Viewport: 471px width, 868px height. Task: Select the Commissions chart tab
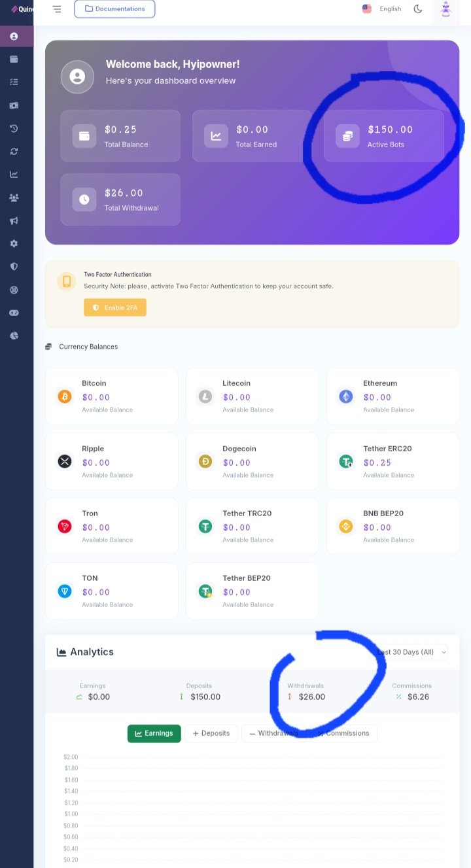coord(344,733)
